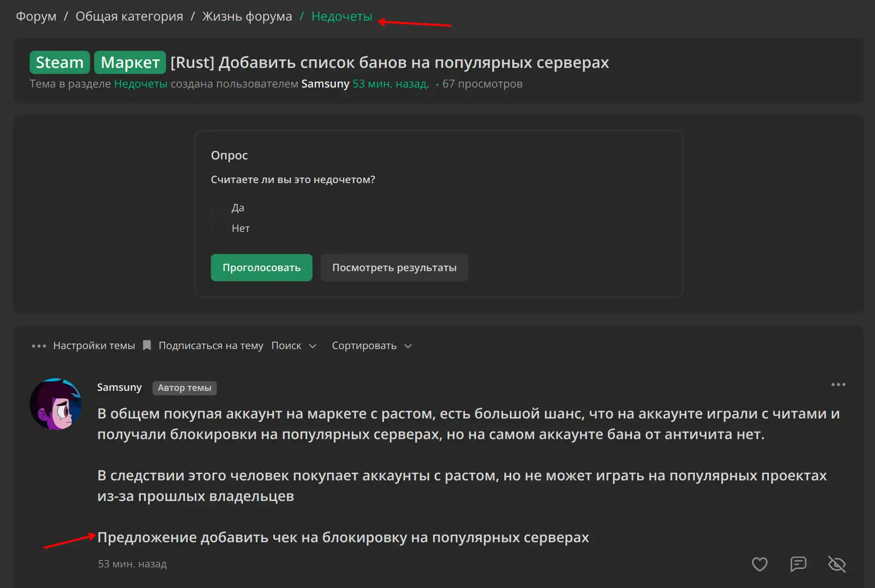
Task: Click "67 просмотров" view count
Action: 483,84
